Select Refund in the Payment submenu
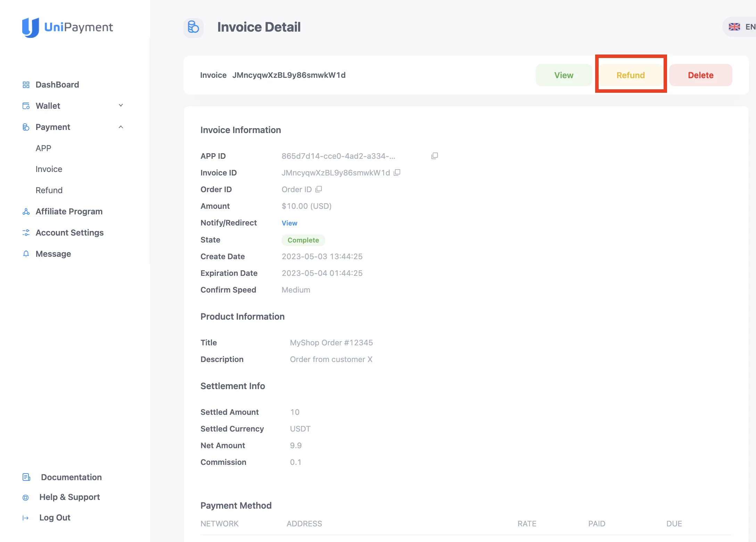The image size is (756, 542). click(x=49, y=190)
